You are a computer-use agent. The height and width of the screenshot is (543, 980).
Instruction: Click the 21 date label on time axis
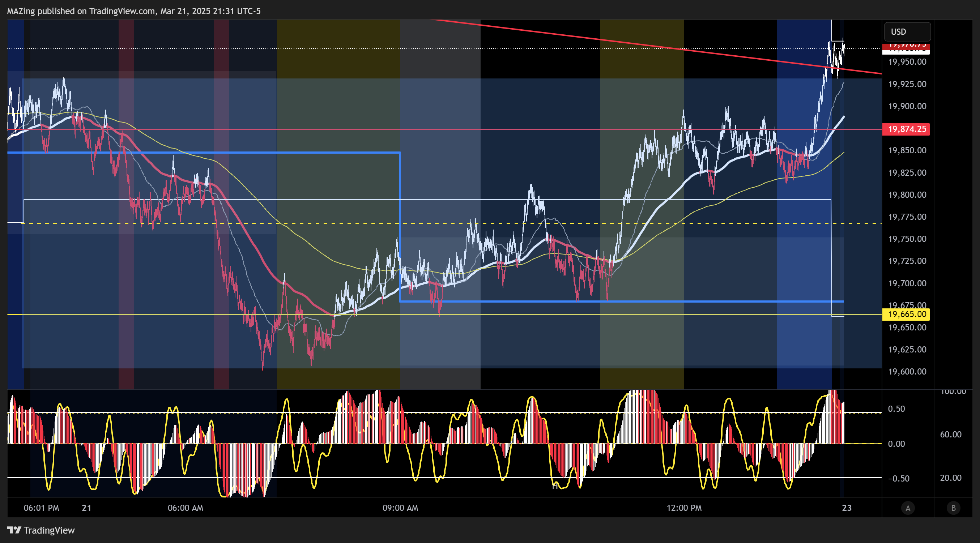pos(86,508)
